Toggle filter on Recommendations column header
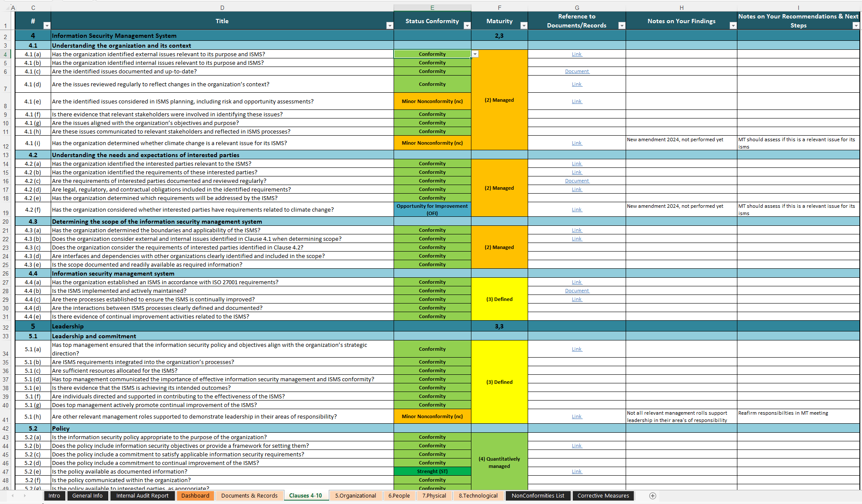 [x=856, y=26]
